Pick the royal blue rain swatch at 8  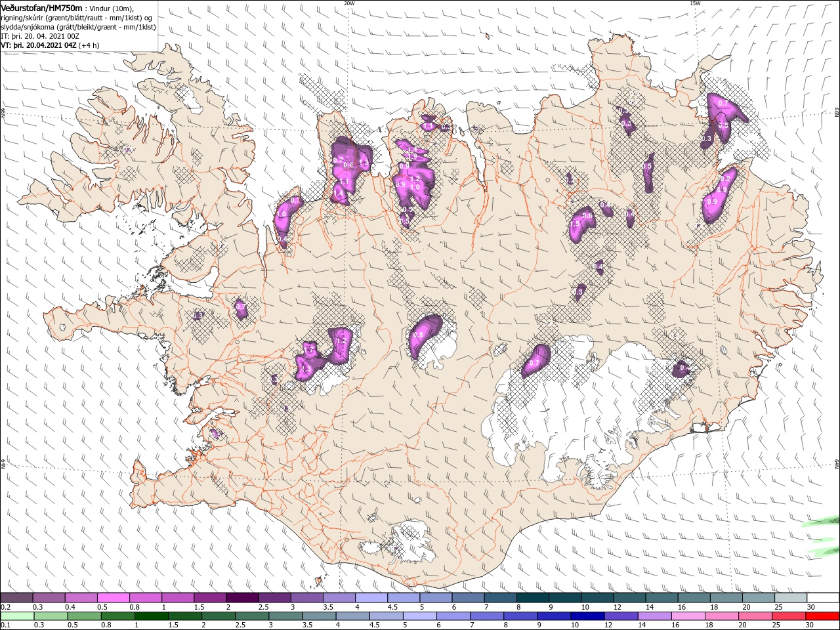[x=521, y=616]
